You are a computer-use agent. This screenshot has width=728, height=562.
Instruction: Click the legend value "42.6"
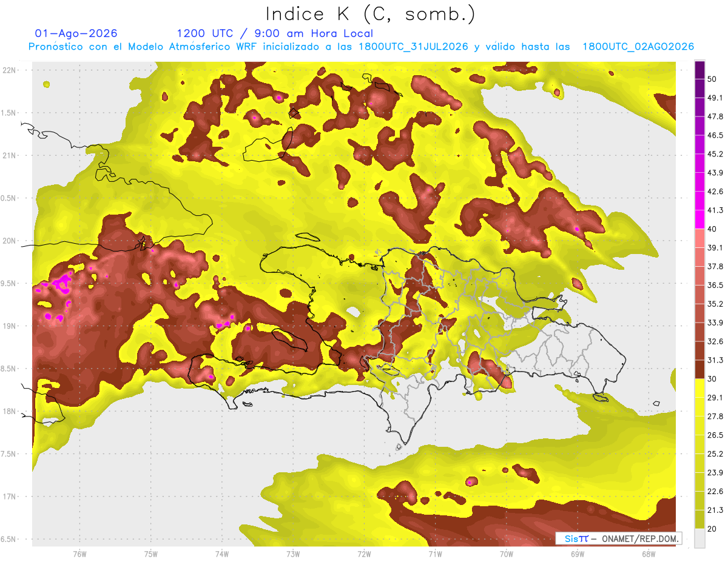[715, 192]
